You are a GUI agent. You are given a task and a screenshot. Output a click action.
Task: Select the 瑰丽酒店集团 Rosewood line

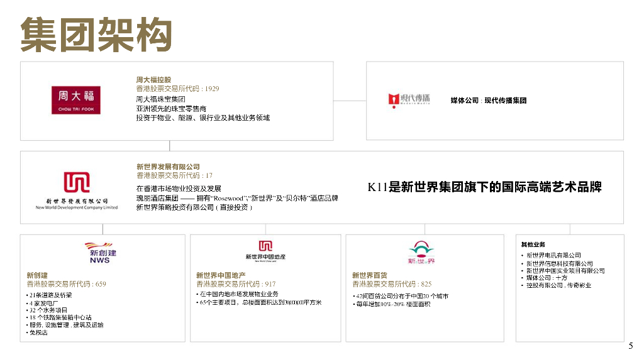pyautogui.click(x=237, y=198)
